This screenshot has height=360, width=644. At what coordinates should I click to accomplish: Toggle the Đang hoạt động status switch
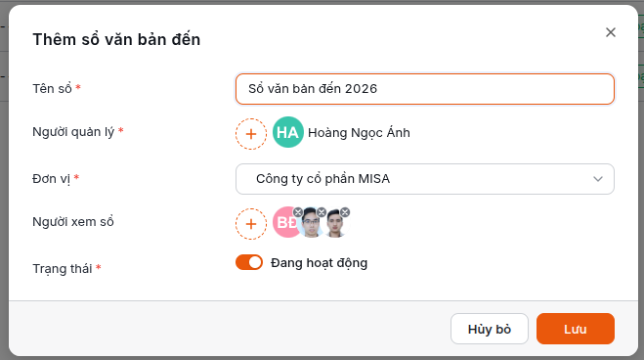pyautogui.click(x=249, y=262)
